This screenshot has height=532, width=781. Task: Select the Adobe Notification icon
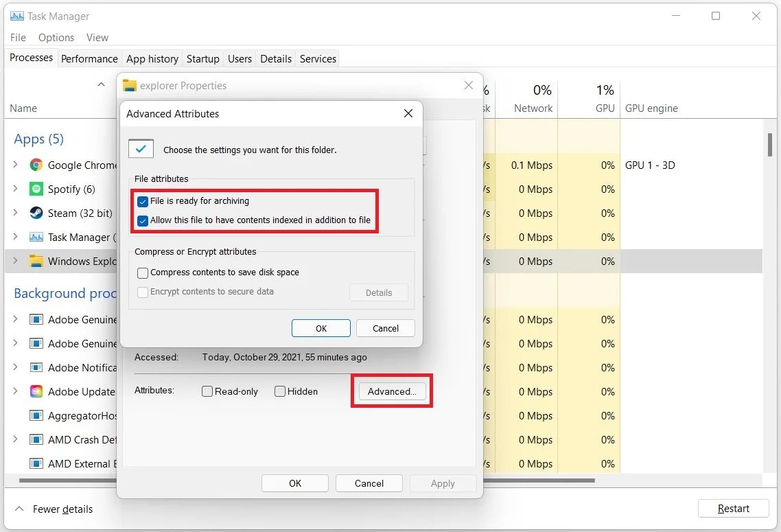tap(35, 367)
